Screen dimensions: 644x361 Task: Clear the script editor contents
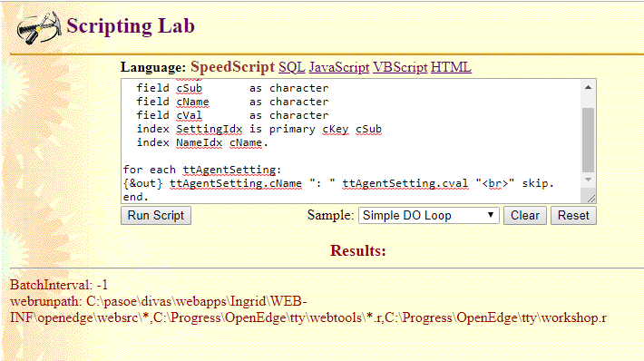click(525, 215)
